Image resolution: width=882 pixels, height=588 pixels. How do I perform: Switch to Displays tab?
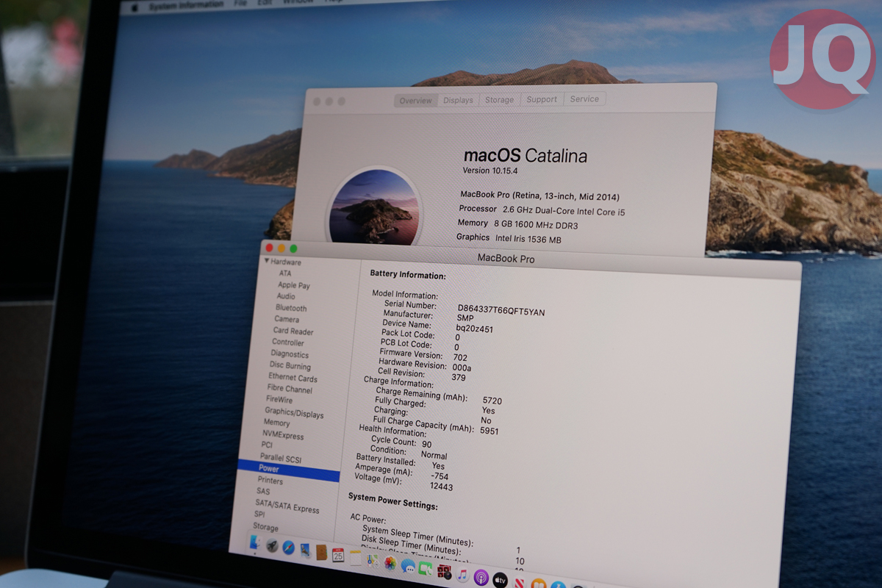tap(458, 100)
